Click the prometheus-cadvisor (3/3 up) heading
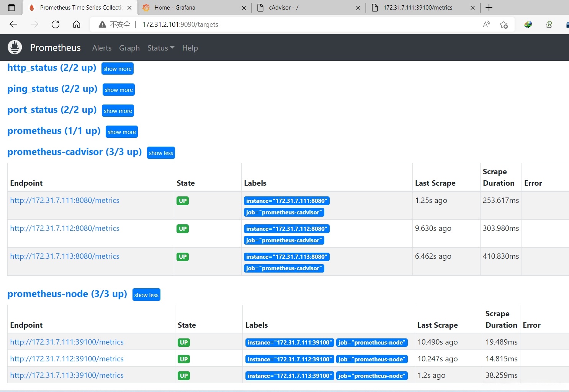 pyautogui.click(x=75, y=152)
